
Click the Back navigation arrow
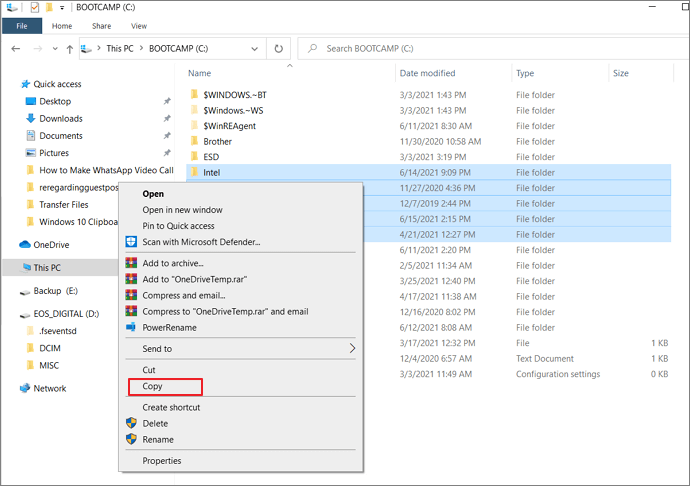16,48
